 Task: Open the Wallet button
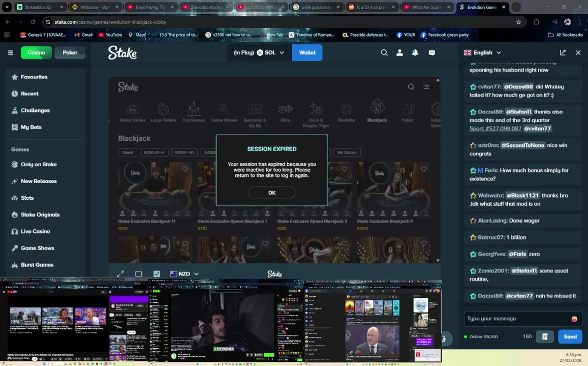[x=307, y=52]
